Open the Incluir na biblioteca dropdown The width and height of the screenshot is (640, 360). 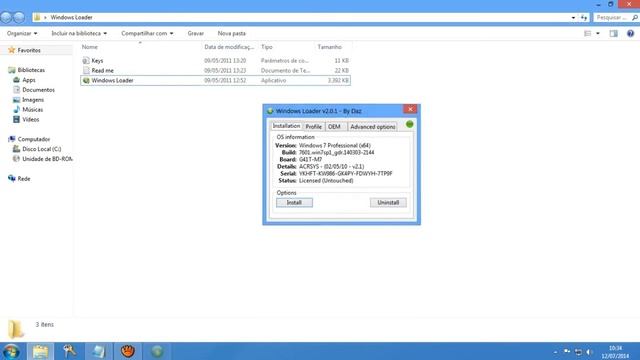pos(79,33)
